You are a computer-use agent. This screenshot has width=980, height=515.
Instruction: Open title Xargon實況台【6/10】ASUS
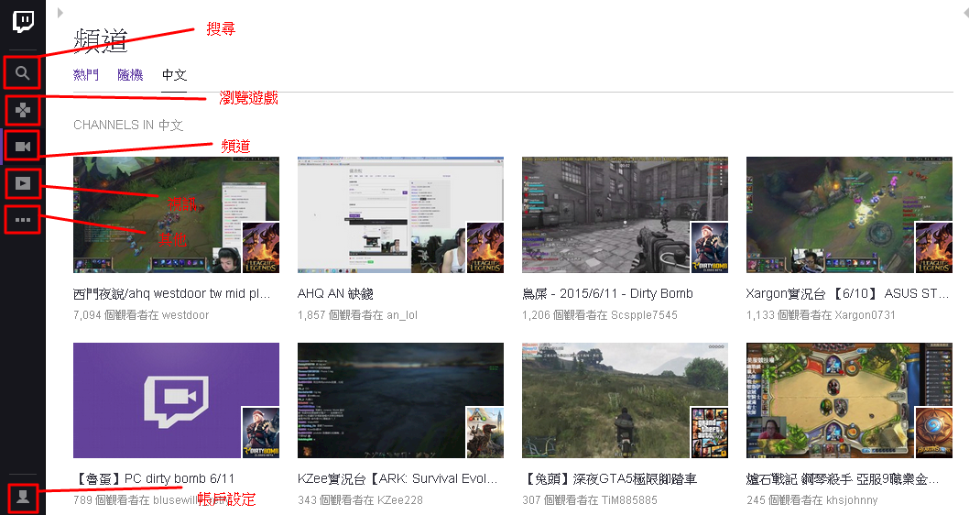847,294
